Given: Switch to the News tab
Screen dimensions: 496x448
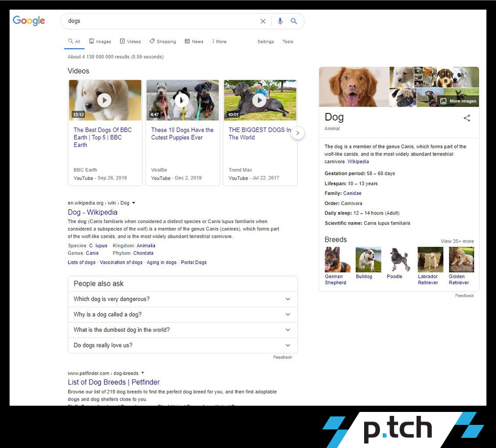Looking at the screenshot, I should pyautogui.click(x=194, y=41).
